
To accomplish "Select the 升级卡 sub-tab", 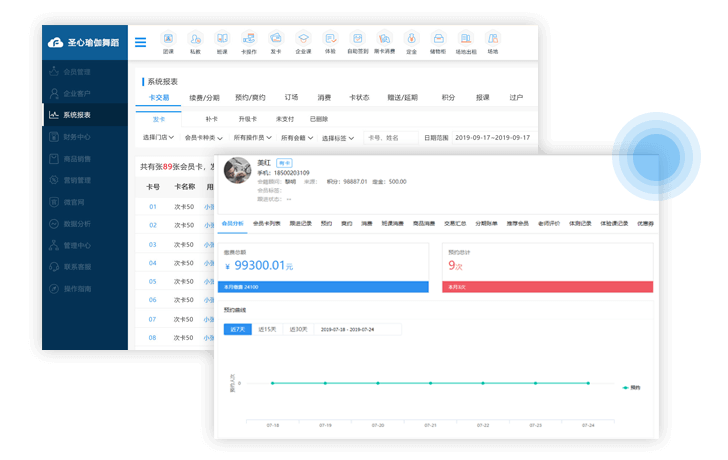I will (247, 119).
